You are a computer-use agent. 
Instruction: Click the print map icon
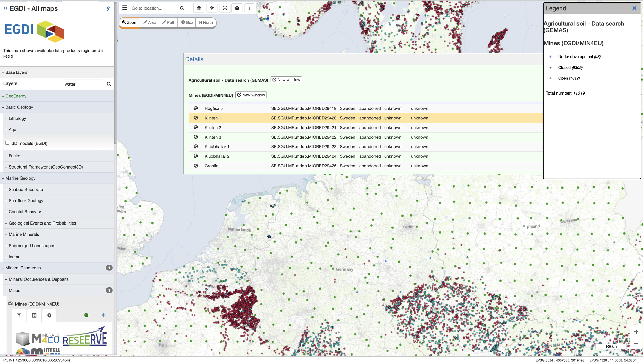pos(237,8)
